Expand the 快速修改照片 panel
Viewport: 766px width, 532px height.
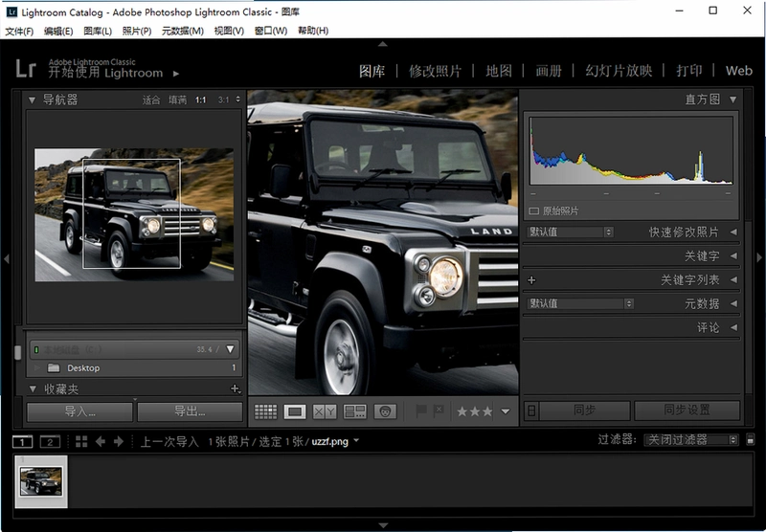733,232
